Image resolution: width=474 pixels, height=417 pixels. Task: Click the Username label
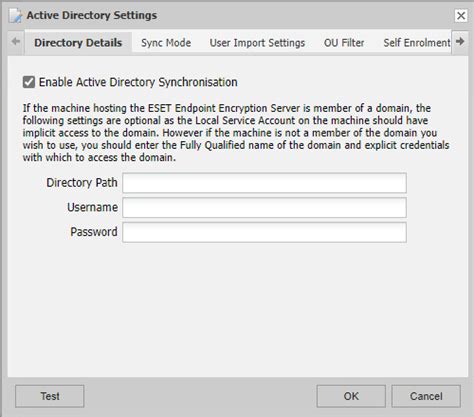[x=92, y=207]
